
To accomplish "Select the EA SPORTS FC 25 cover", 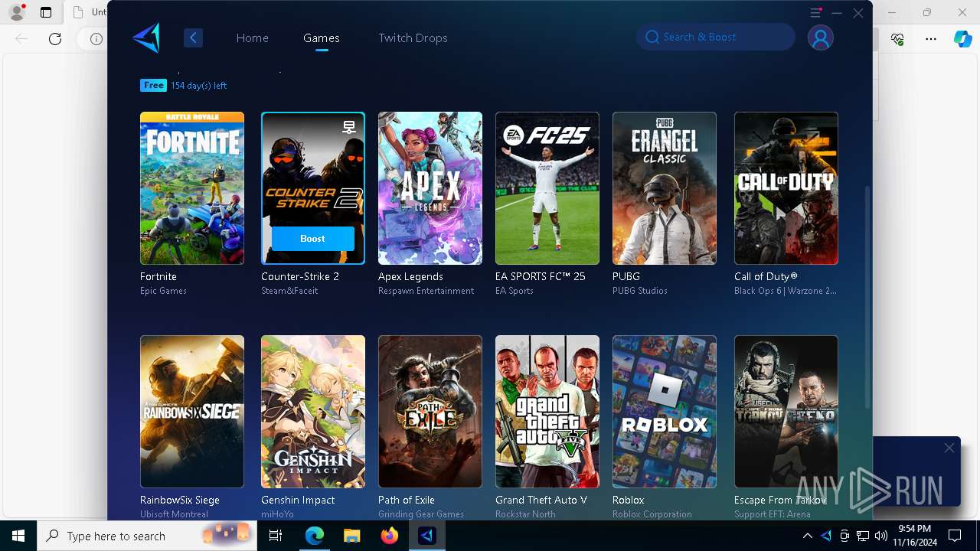I will pos(547,188).
